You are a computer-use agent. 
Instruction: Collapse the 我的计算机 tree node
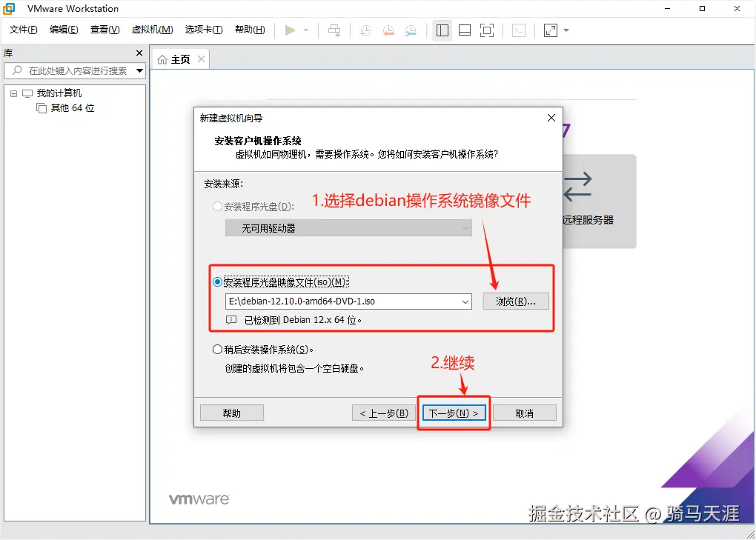click(13, 93)
